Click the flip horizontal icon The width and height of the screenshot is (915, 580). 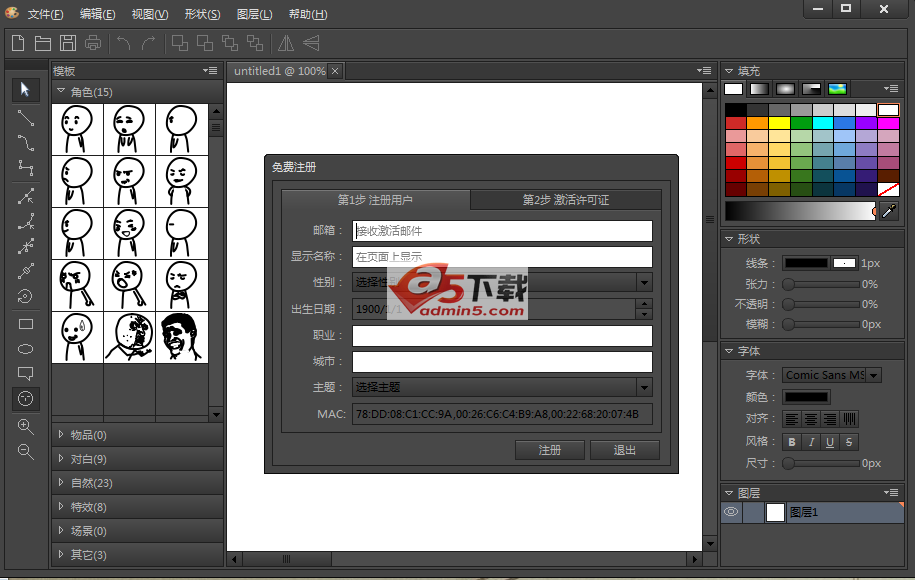tap(286, 43)
